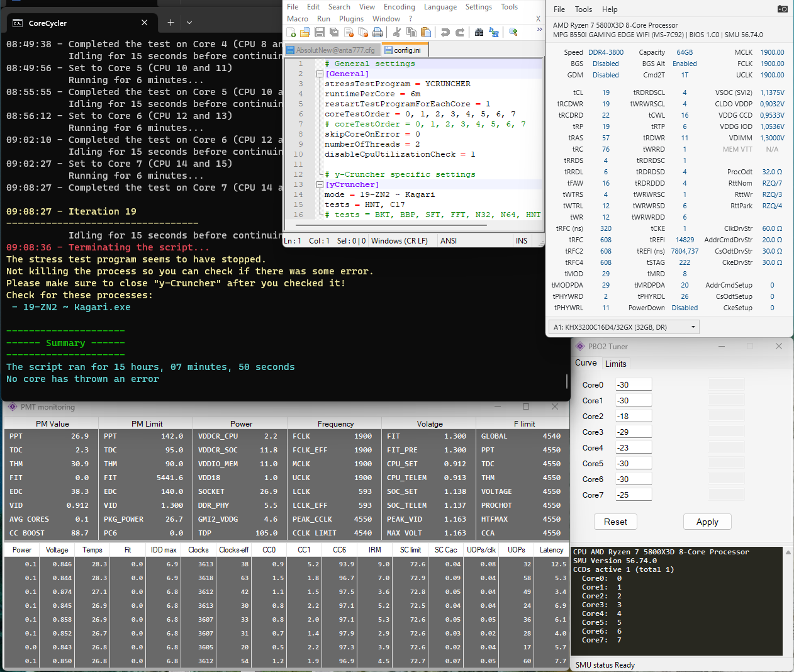
Task: Click the PBO2 Tuner window title icon
Action: coord(580,347)
